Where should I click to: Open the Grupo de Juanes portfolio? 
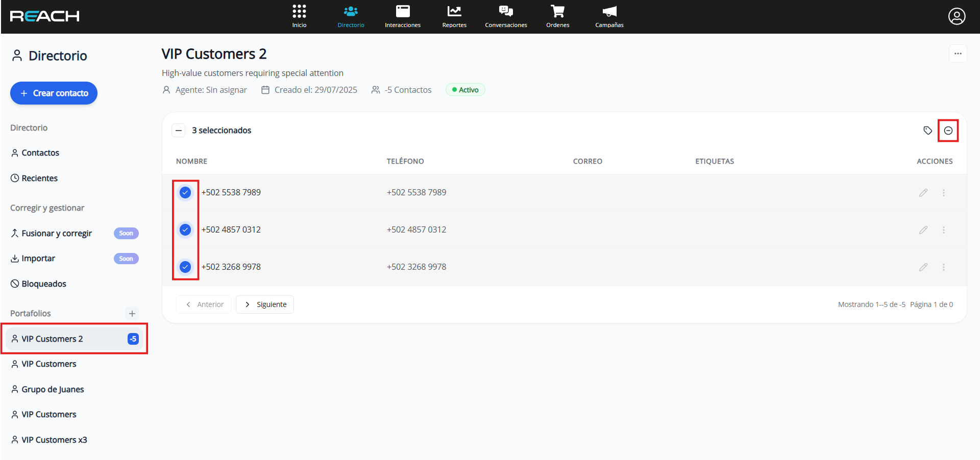[x=53, y=389]
